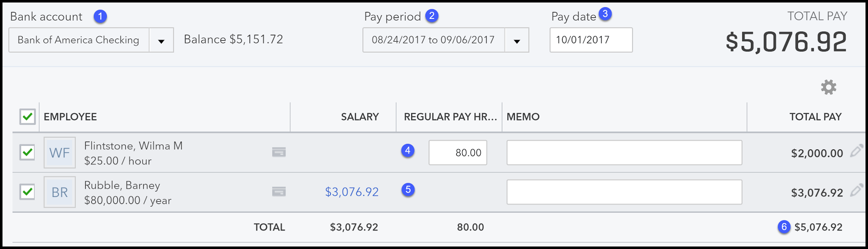The width and height of the screenshot is (868, 249).
Task: Click the pencil edit icon for Barney Rubble
Action: (x=857, y=190)
